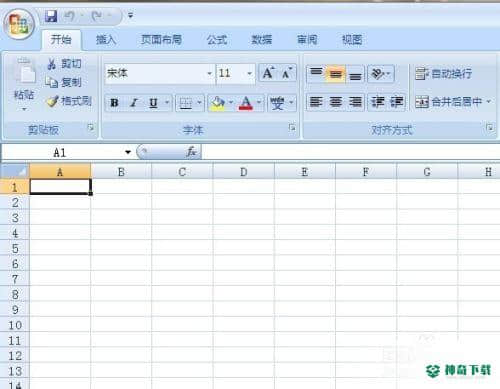Screen dimensions: 500x389
Task: Click the 自动换行 wrap text button
Action: tap(443, 73)
